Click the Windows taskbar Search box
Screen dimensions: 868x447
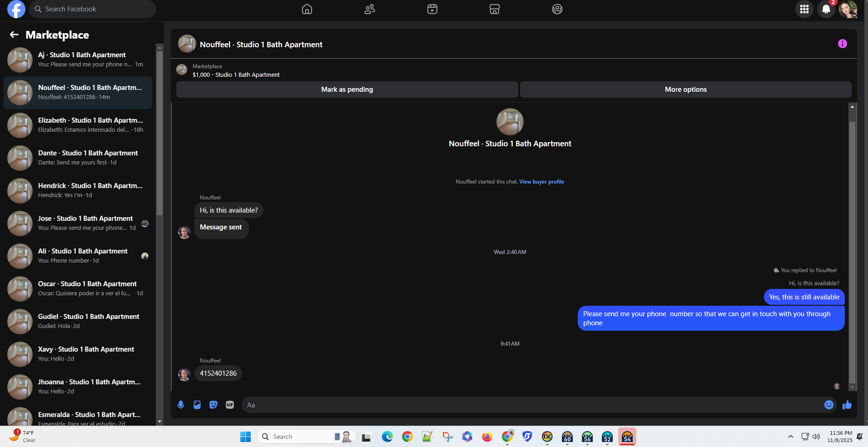click(307, 437)
